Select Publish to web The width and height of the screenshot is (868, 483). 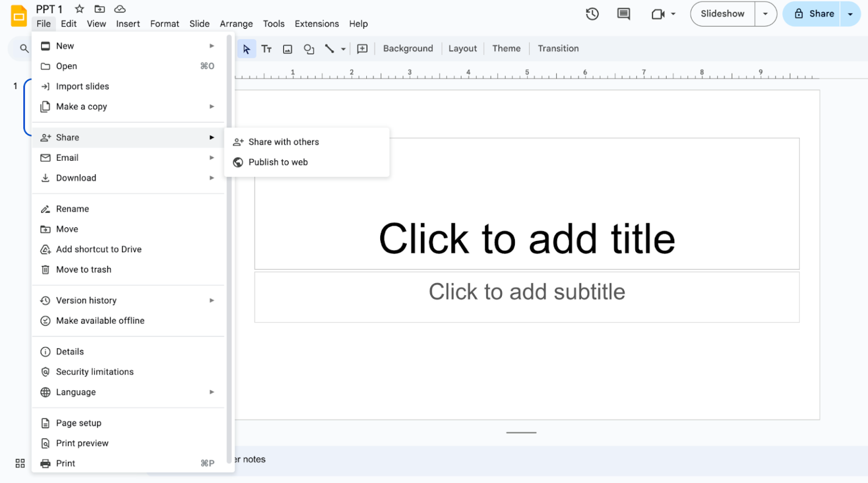(x=277, y=162)
